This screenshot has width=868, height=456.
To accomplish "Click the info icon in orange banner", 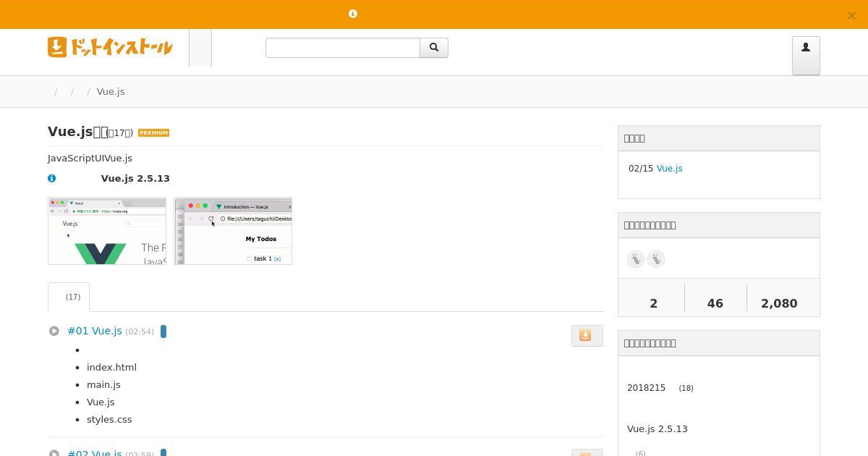I will click(353, 14).
